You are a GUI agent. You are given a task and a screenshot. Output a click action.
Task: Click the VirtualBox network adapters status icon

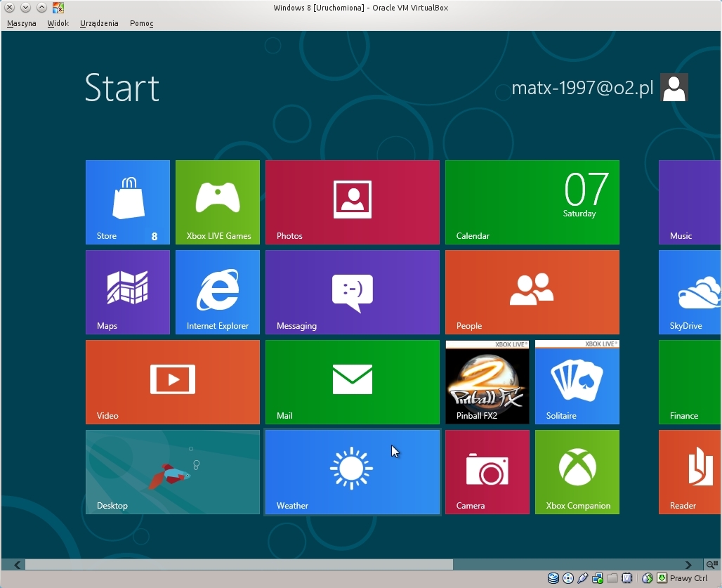[597, 578]
